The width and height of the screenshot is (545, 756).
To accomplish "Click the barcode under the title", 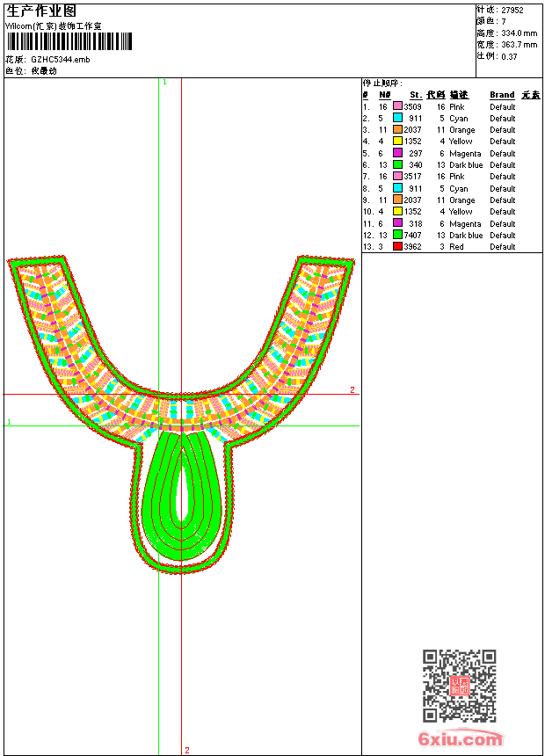I will [69, 41].
